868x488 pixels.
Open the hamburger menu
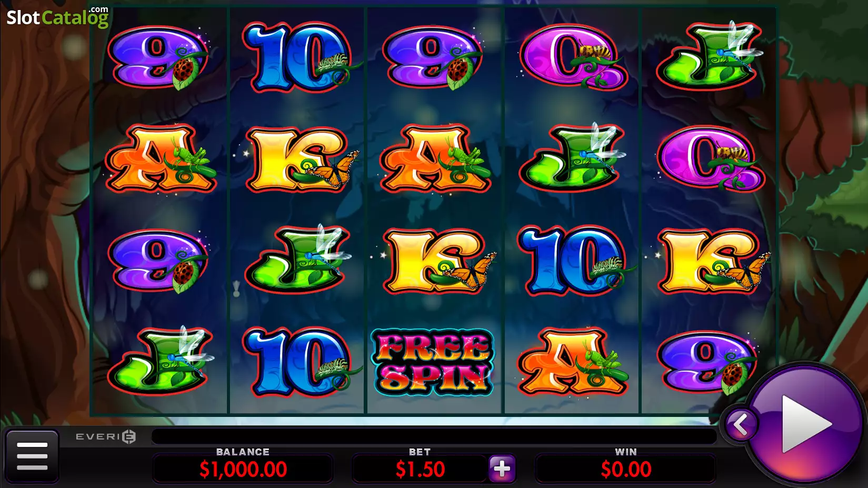click(x=32, y=456)
